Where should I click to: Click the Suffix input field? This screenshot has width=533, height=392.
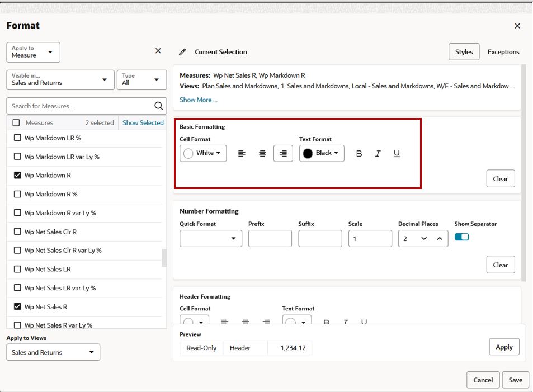click(320, 238)
